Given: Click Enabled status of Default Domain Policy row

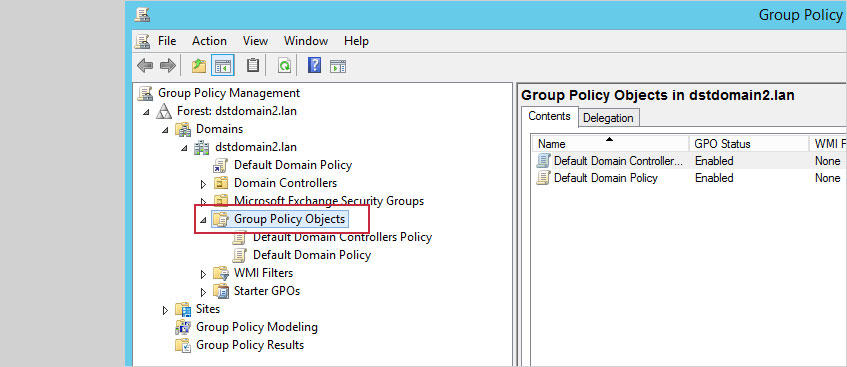Looking at the screenshot, I should click(x=714, y=178).
